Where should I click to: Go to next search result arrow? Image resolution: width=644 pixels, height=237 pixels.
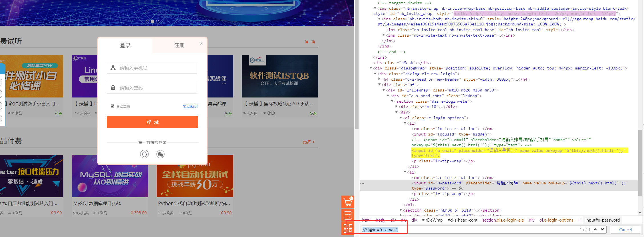click(x=603, y=230)
